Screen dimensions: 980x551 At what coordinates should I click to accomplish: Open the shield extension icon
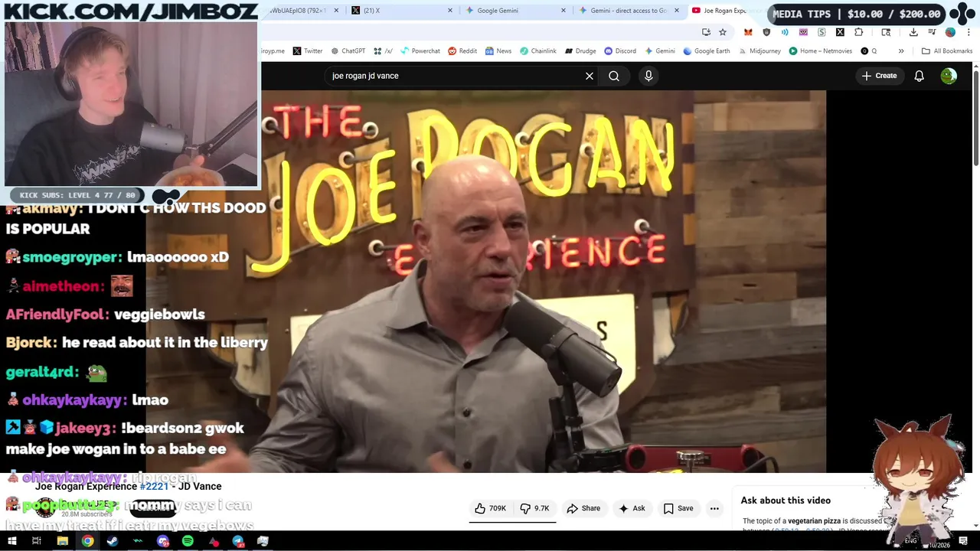[766, 32]
